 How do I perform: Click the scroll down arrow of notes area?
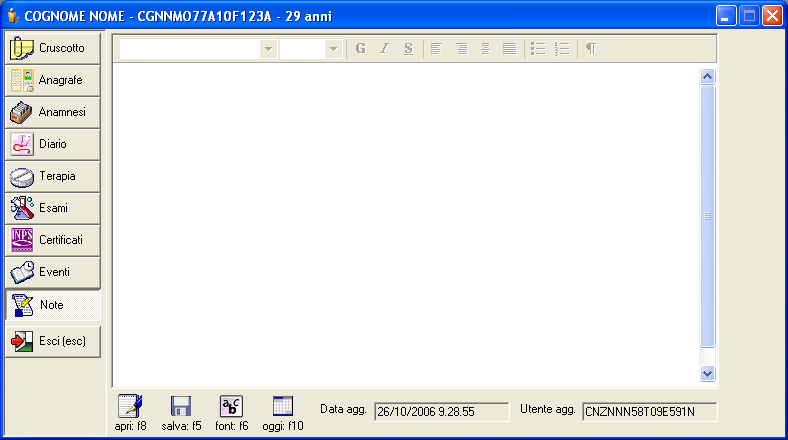pos(708,372)
